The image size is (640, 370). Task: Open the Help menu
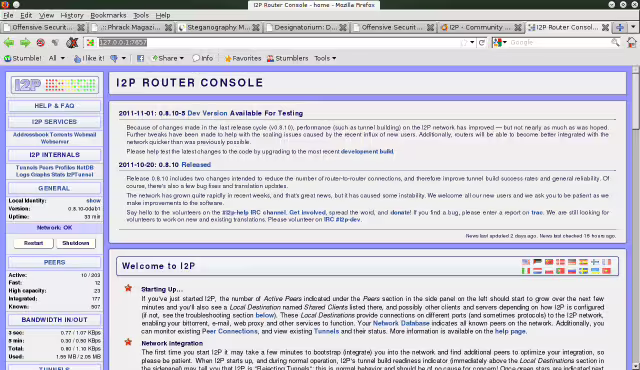coord(163,15)
